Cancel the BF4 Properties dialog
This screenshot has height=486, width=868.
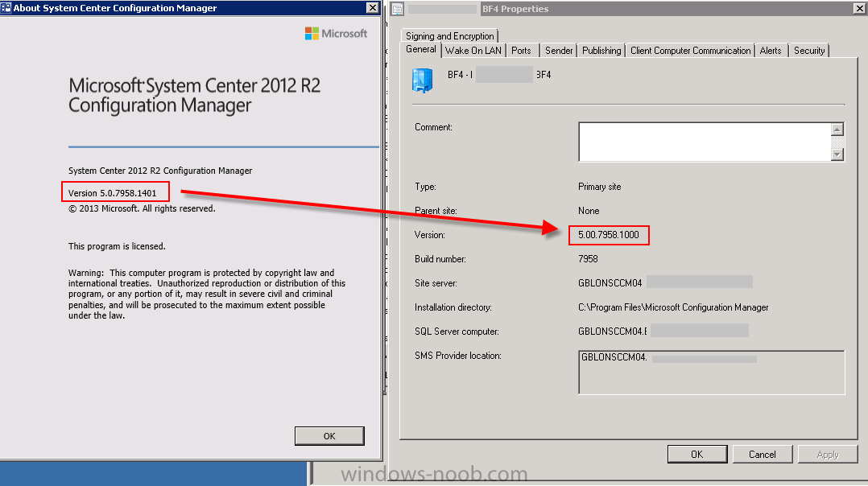coord(763,454)
